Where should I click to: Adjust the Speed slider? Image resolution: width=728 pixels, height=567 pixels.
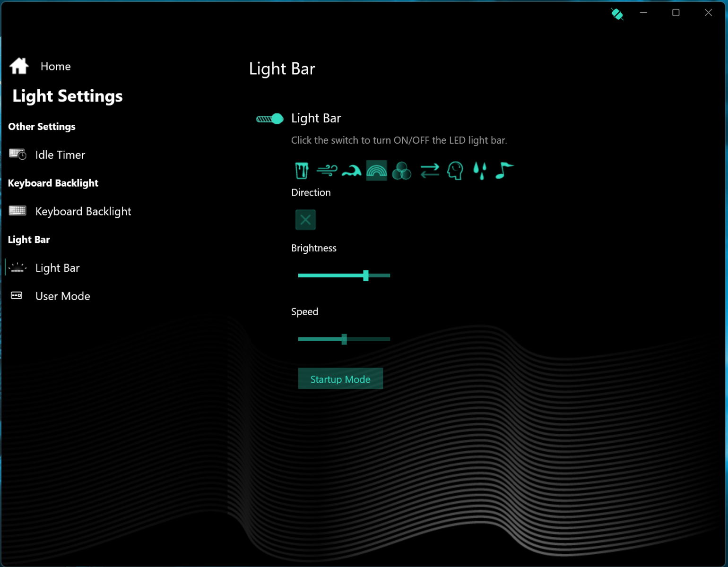(344, 339)
